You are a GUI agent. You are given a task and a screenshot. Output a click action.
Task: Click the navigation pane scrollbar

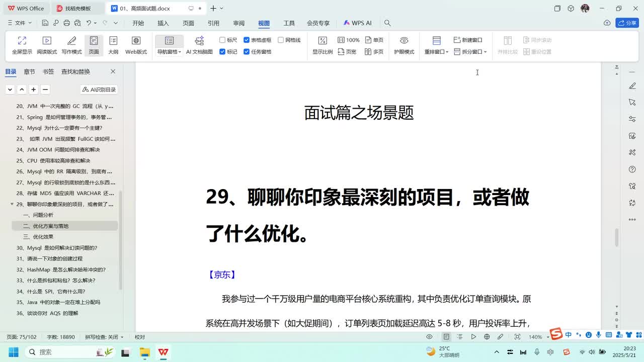click(x=120, y=240)
